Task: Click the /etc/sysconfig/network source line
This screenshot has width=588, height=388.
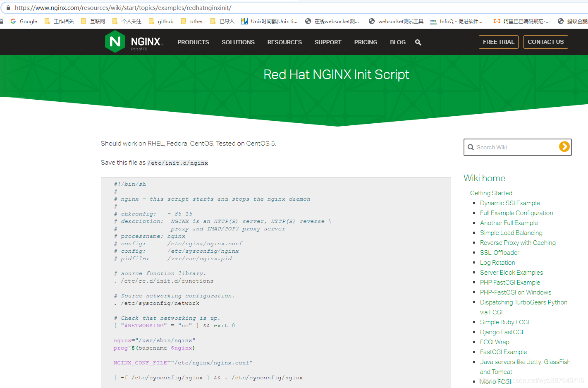Action: tap(156, 303)
